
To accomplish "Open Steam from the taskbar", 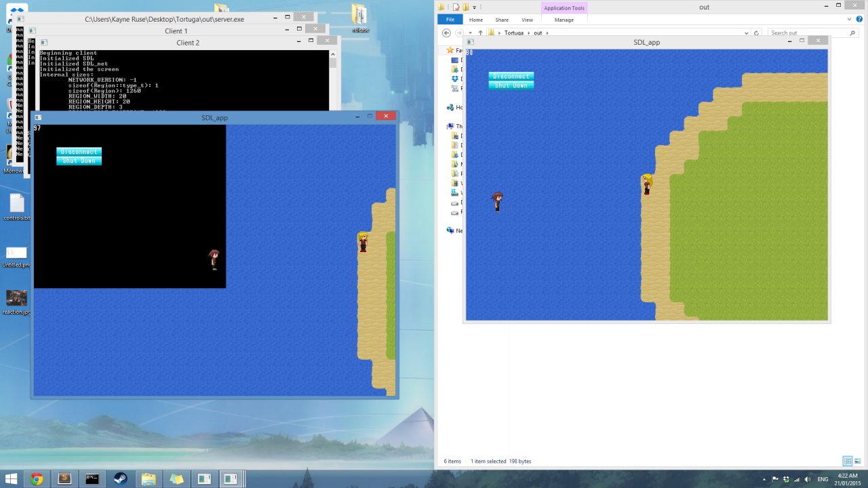I will click(x=120, y=479).
